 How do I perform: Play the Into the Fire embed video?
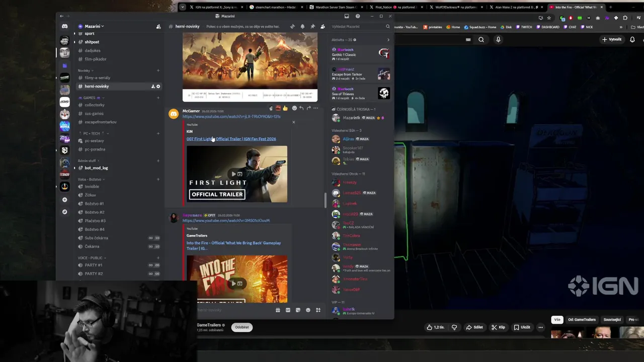pyautogui.click(x=233, y=284)
